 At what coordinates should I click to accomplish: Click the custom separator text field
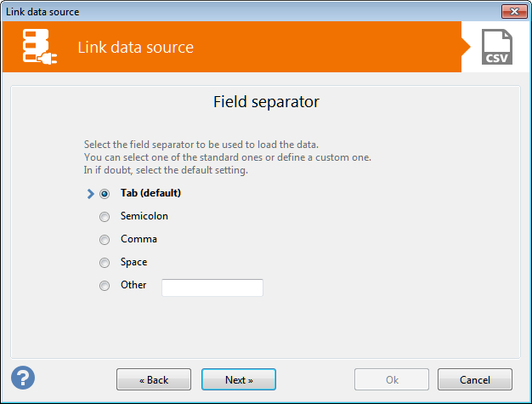(212, 287)
